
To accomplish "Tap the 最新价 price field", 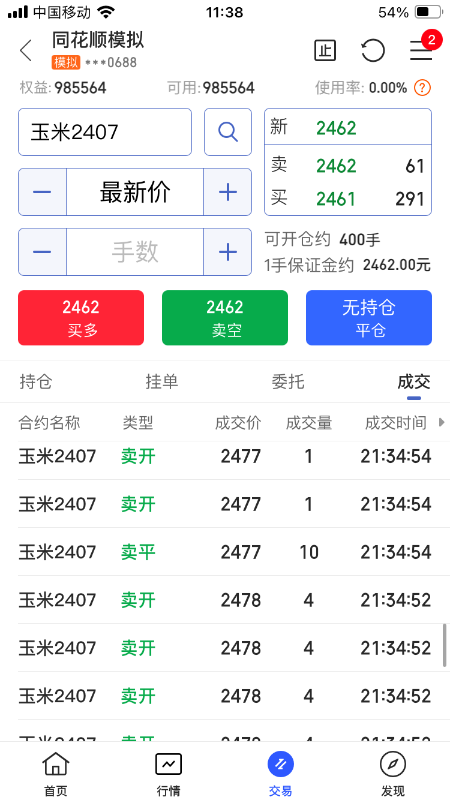I will 135,192.
